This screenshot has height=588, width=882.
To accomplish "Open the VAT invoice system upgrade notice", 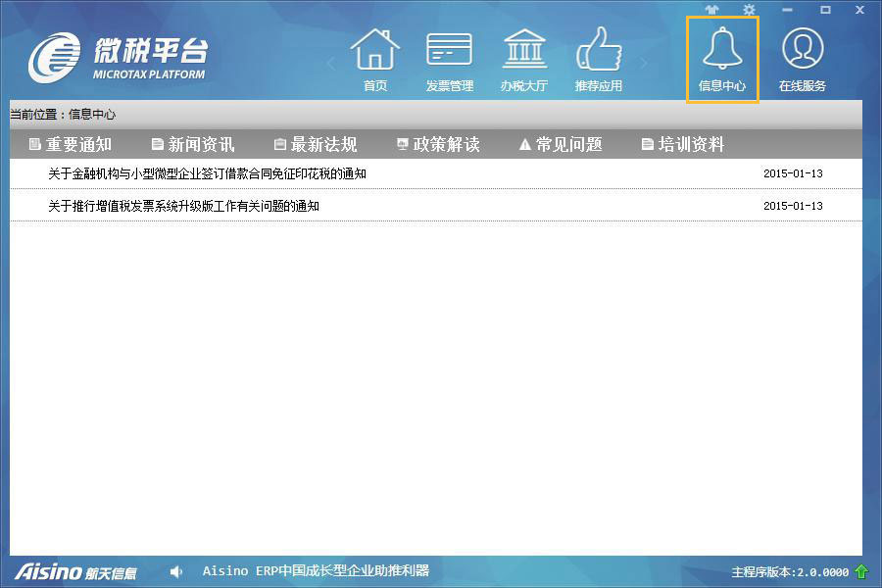I will 182,206.
